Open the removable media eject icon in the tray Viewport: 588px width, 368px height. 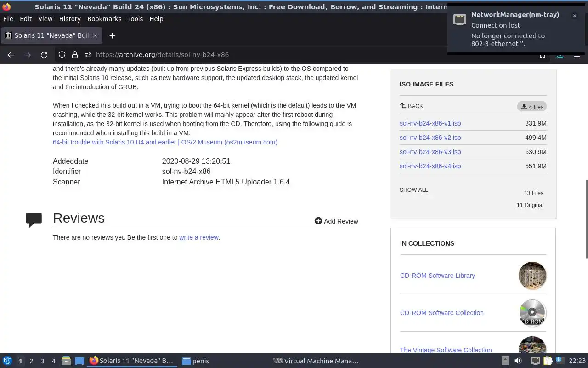coord(505,361)
